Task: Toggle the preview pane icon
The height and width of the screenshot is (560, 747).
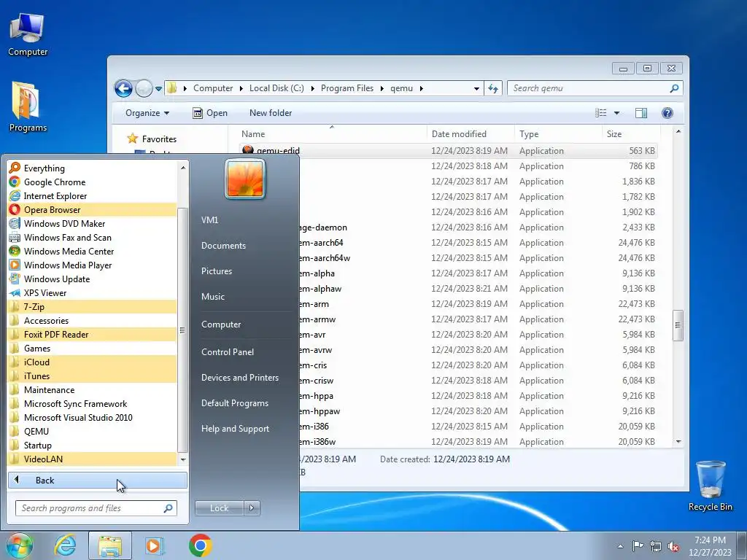Action: tap(640, 113)
